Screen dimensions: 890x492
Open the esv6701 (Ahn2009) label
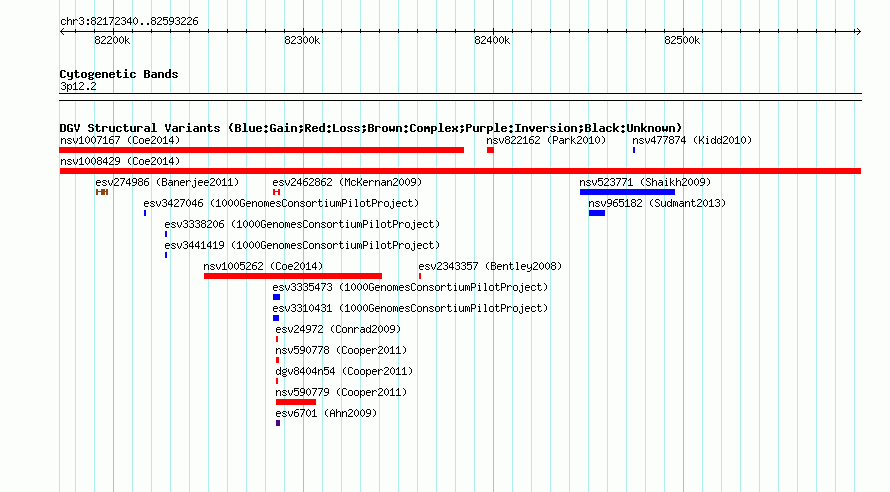click(x=326, y=413)
